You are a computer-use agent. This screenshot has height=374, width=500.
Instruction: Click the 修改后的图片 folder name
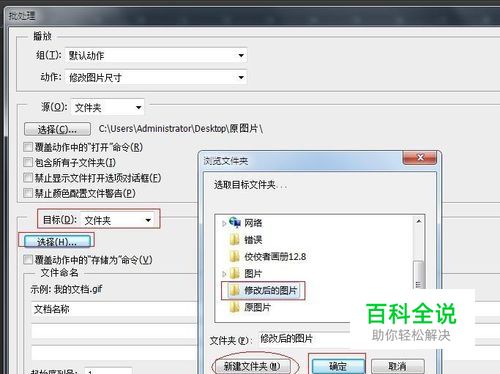(270, 291)
